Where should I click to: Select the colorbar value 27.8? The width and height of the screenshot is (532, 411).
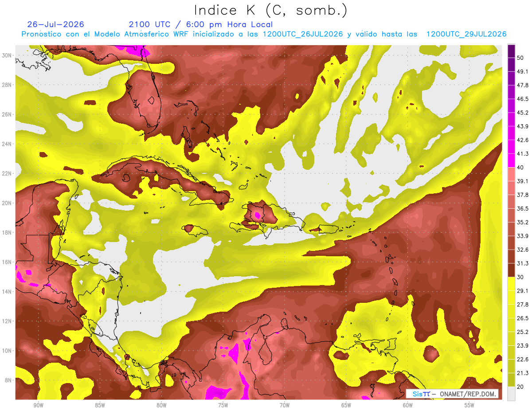[523, 305]
